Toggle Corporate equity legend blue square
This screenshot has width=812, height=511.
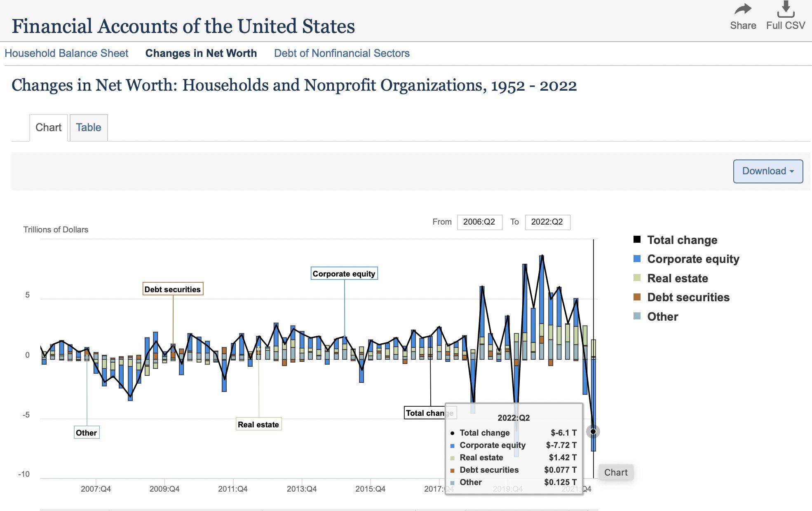[637, 259]
